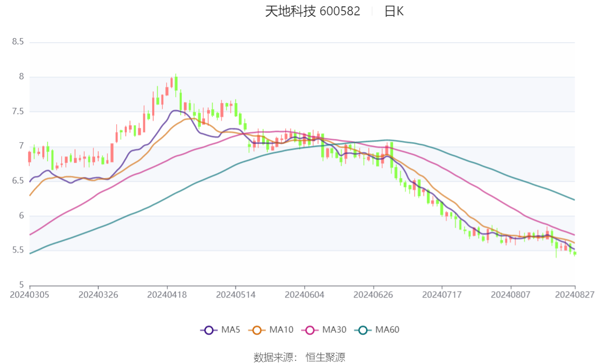This screenshot has width=599, height=364.
Task: Click the 20240326 date axis label
Action: coord(98,295)
